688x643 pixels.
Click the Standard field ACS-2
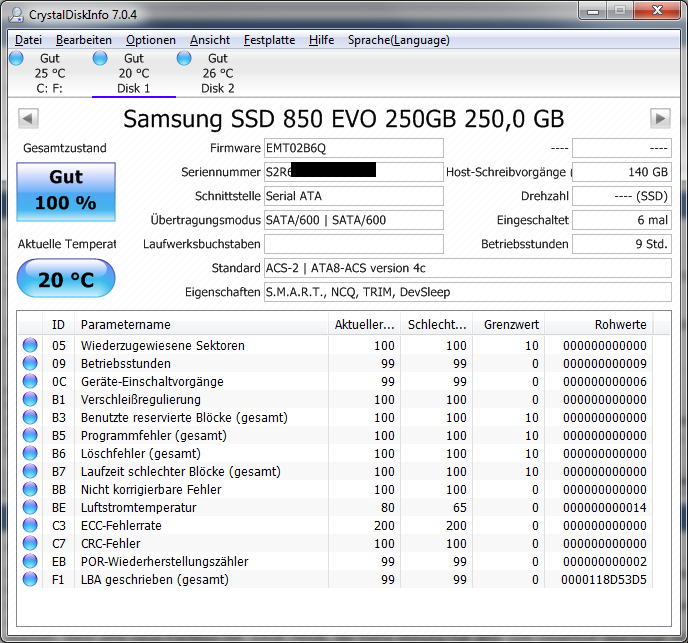point(468,268)
